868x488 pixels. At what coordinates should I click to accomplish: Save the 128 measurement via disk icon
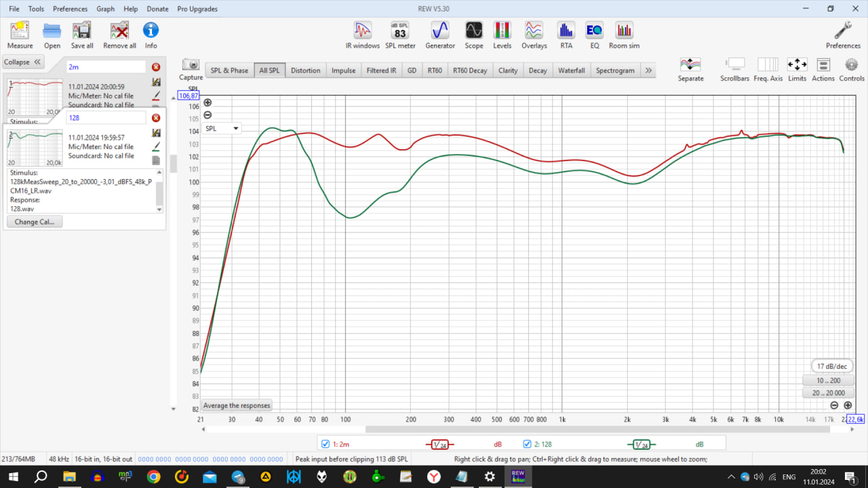coord(156,133)
